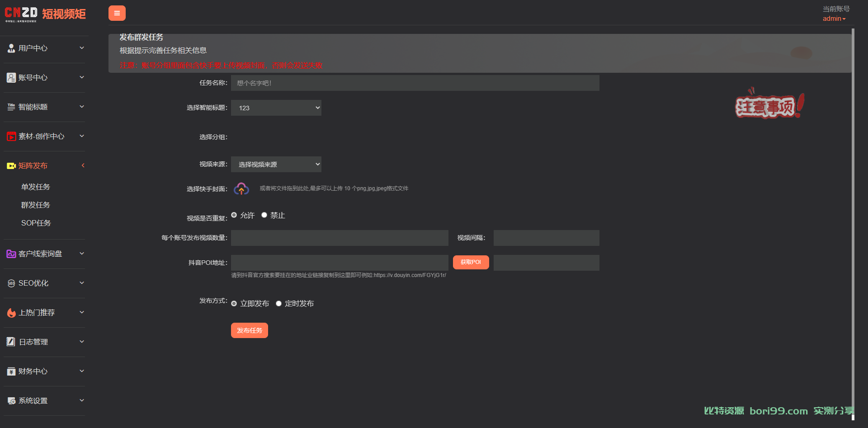
Task: Click the cloud upload icon for 快手封面
Action: pyautogui.click(x=241, y=188)
